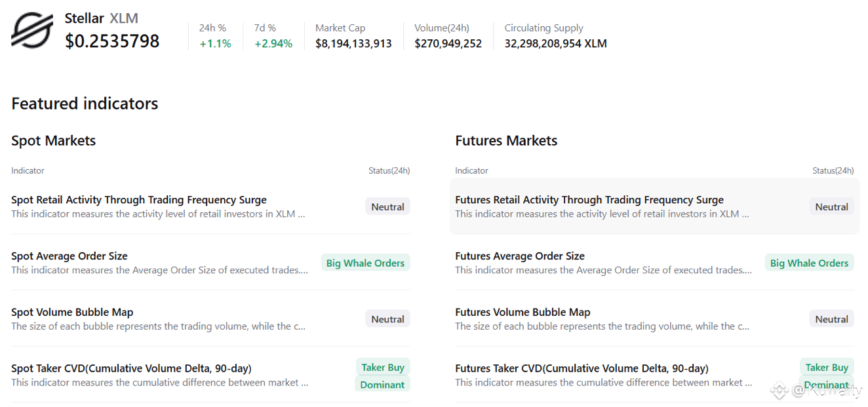The image size is (868, 407).
Task: Click the Taker Buy Dominant badge under Spot Markets
Action: [x=383, y=376]
